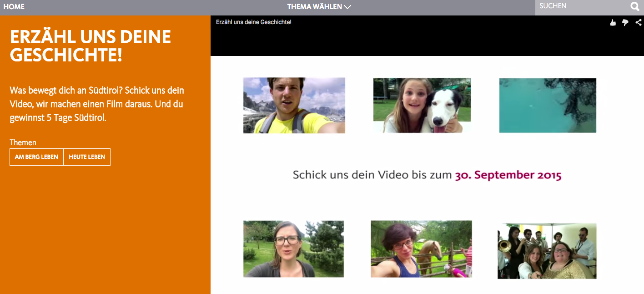Select the turquoise water video thumbnail
The width and height of the screenshot is (644, 294).
tap(547, 105)
